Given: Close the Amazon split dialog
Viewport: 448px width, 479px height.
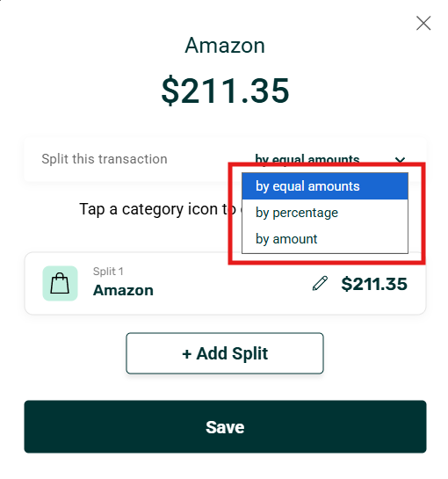Looking at the screenshot, I should tap(423, 23).
